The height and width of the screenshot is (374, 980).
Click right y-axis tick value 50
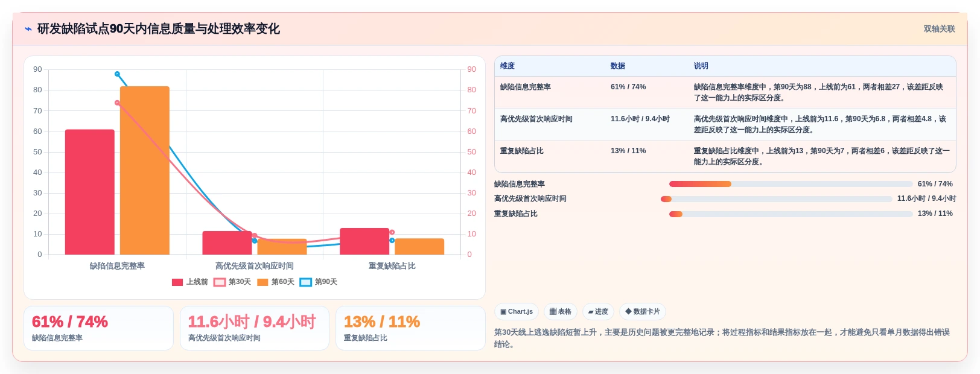tap(471, 152)
